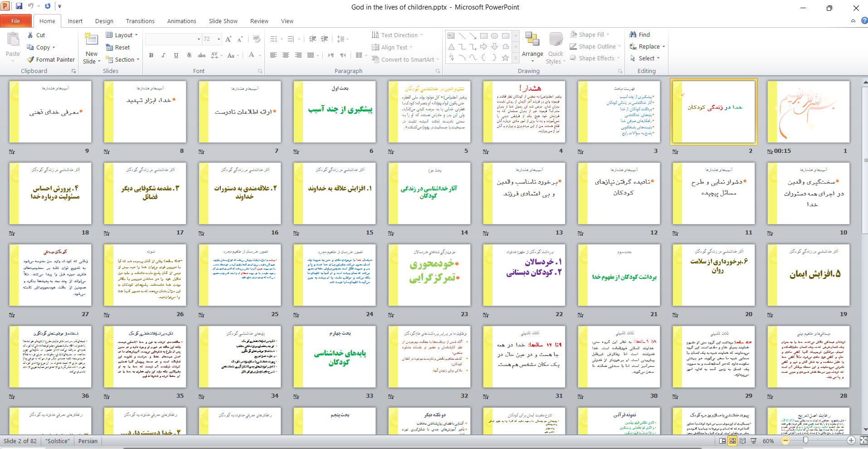Click the Decrease Font Size icon
The width and height of the screenshot is (868, 449).
[240, 39]
